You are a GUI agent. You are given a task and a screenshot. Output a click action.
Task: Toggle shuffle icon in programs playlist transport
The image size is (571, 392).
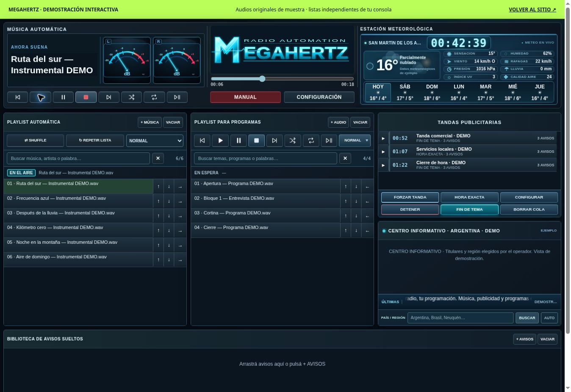pyautogui.click(x=293, y=141)
